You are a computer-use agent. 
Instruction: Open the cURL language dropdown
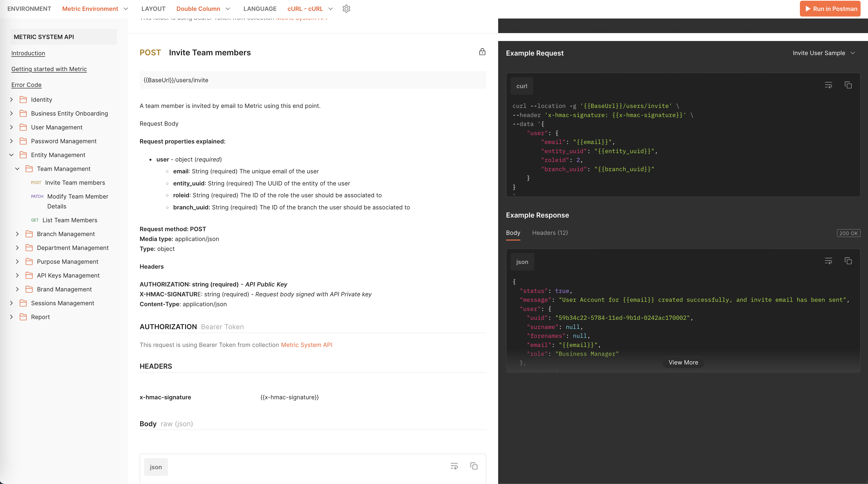click(x=310, y=9)
